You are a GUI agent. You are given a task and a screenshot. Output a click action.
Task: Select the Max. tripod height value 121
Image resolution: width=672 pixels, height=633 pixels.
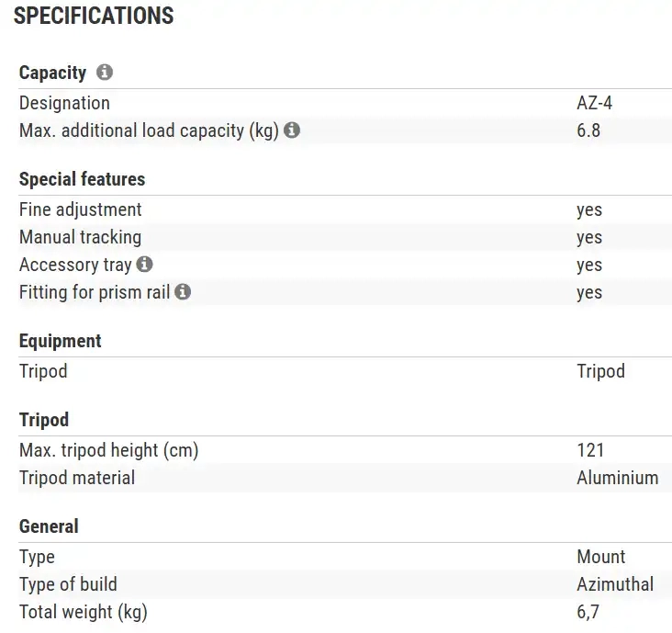click(590, 450)
